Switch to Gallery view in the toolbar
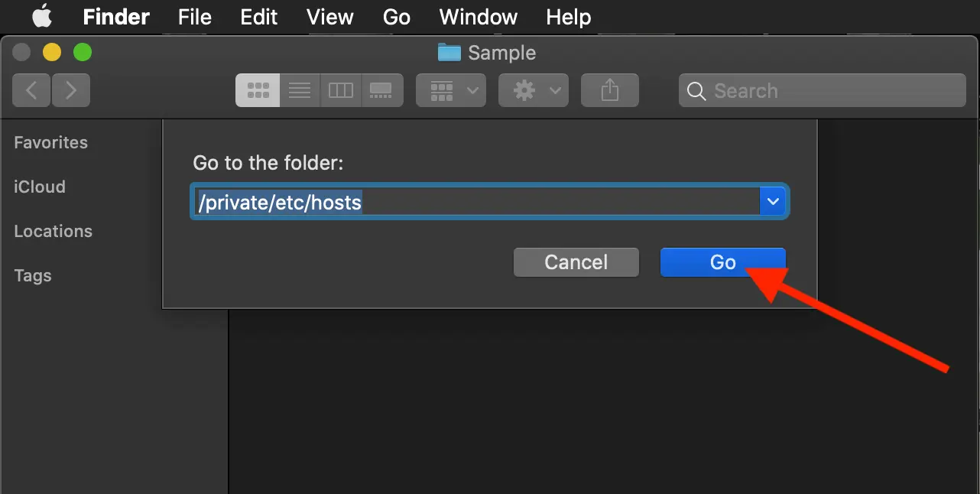Viewport: 980px width, 494px height. pos(382,89)
